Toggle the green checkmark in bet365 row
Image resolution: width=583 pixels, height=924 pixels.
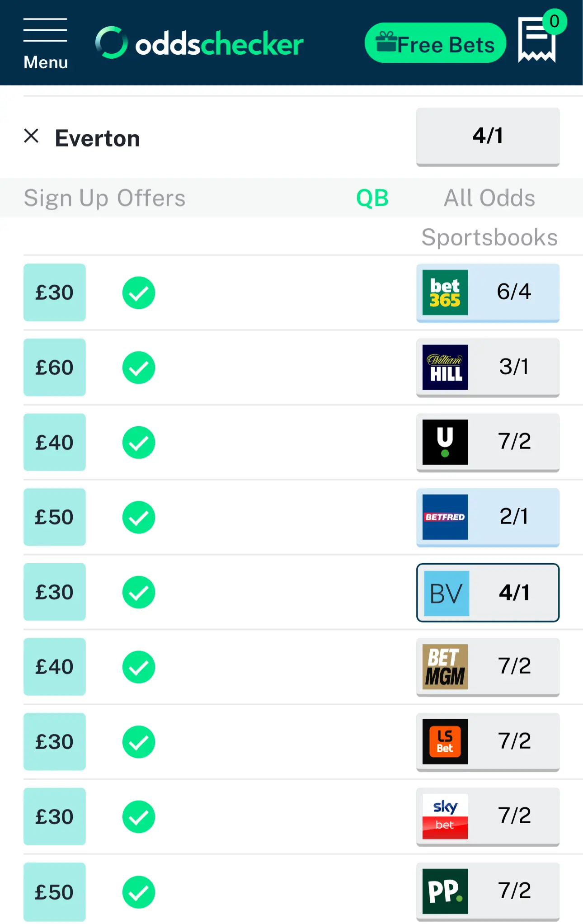coord(139,292)
